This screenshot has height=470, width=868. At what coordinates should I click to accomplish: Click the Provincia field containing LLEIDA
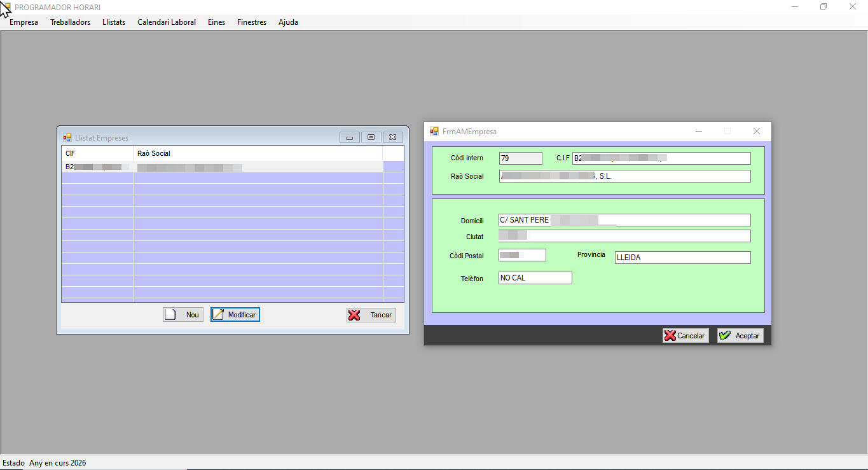point(682,258)
